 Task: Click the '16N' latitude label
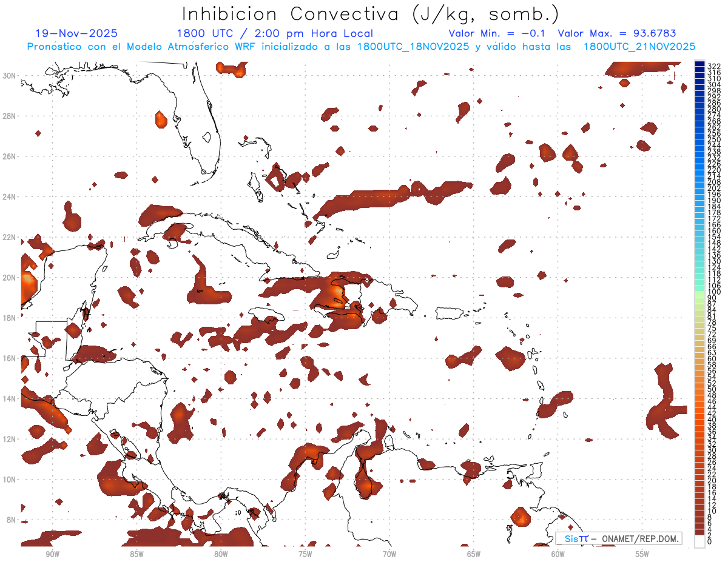[10, 358]
